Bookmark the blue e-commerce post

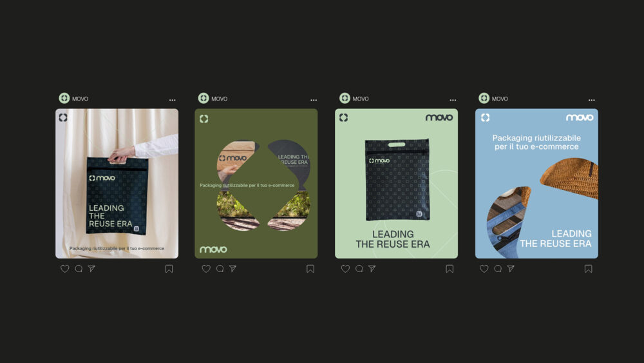[x=589, y=268]
